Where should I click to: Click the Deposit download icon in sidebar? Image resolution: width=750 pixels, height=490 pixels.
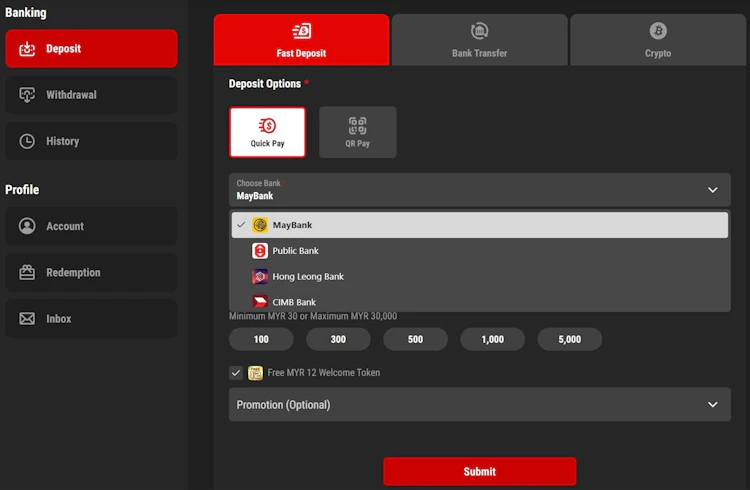click(x=27, y=49)
